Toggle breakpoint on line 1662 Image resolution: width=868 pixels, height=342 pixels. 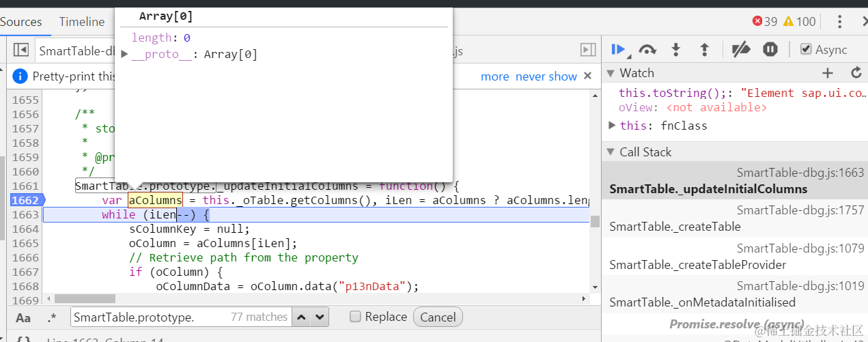click(26, 200)
